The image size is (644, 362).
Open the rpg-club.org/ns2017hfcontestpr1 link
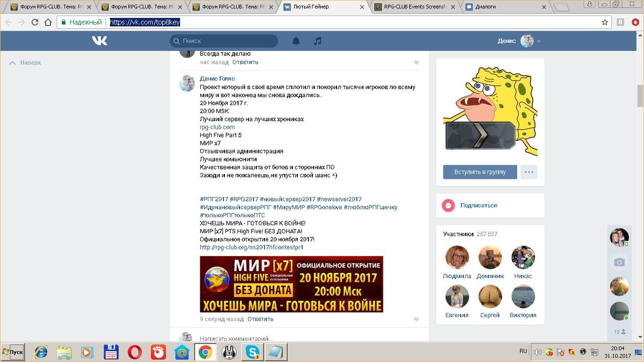coord(252,247)
